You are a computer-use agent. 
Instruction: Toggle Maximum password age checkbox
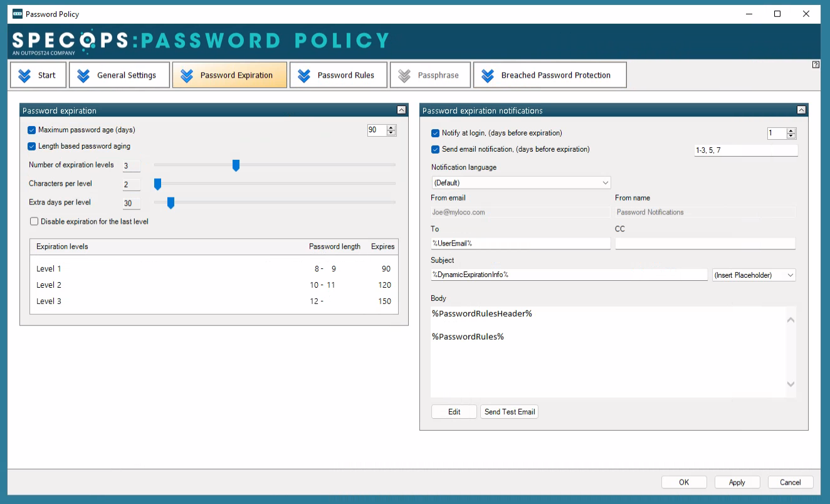click(32, 130)
